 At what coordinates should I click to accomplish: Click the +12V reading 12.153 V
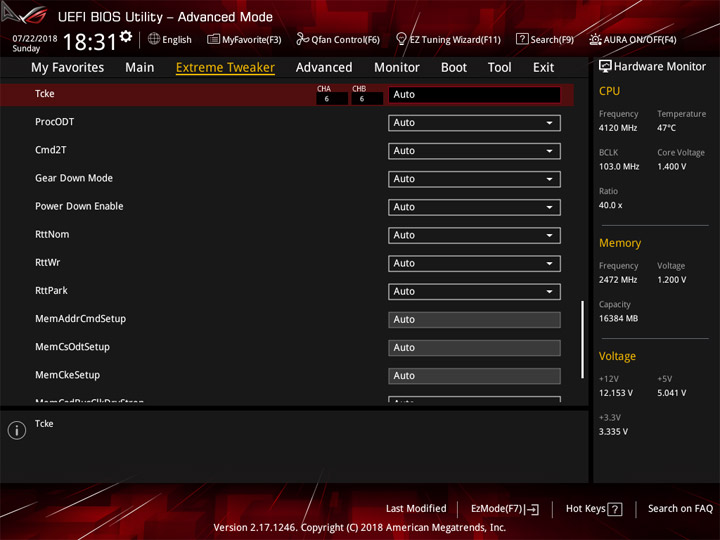click(x=615, y=393)
